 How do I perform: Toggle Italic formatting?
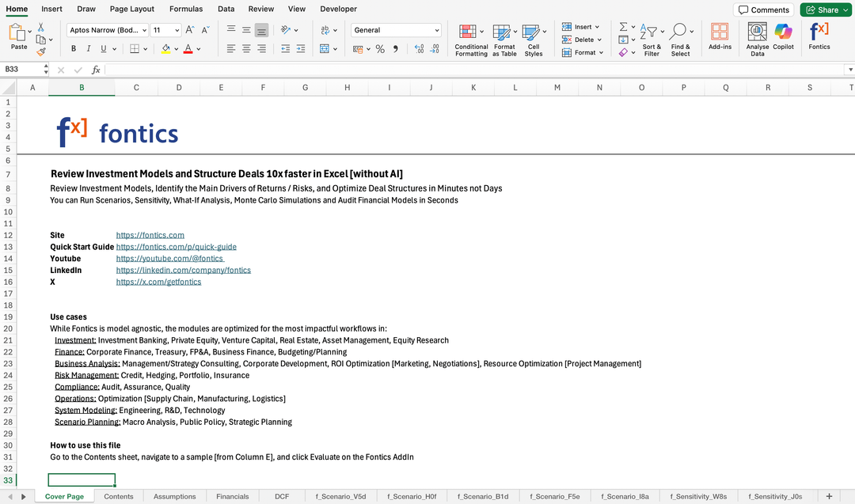tap(88, 49)
